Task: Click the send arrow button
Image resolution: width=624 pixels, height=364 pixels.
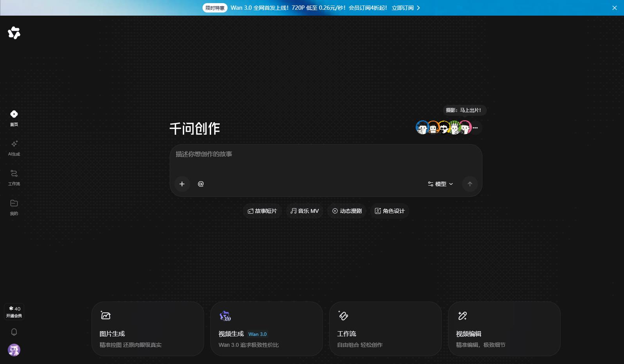Action: (x=470, y=184)
